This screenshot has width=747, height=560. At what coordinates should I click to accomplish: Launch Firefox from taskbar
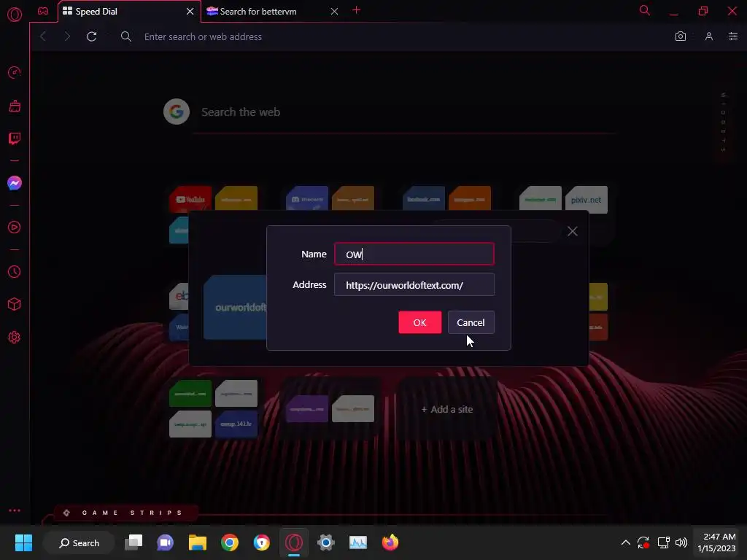tap(390, 542)
